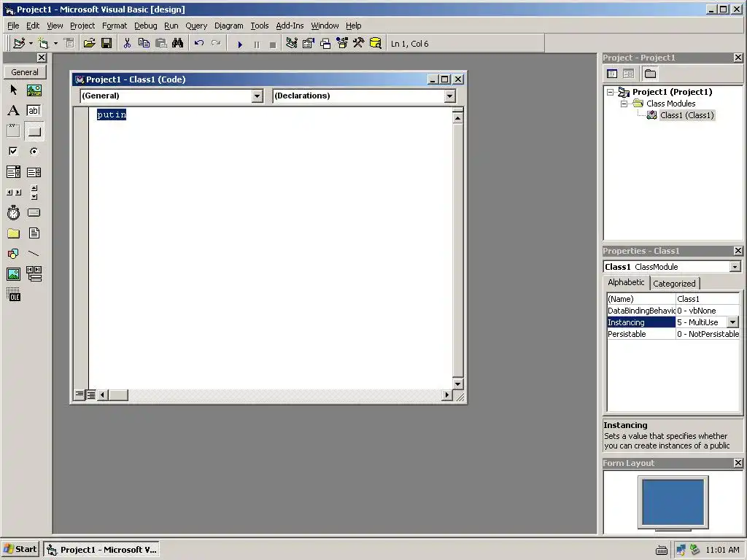The height and width of the screenshot is (560, 747).
Task: Select the OptionButton control tool
Action: (34, 152)
